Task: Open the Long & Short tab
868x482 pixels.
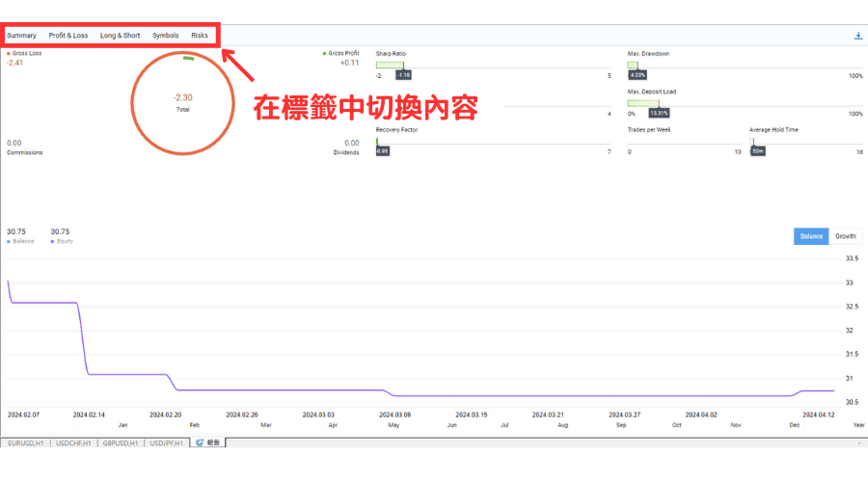Action: (x=120, y=36)
